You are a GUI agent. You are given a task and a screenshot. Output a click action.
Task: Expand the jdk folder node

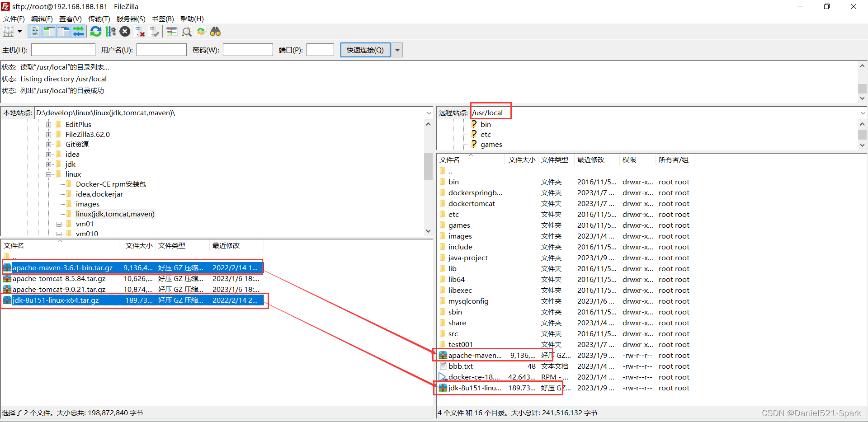click(x=49, y=164)
